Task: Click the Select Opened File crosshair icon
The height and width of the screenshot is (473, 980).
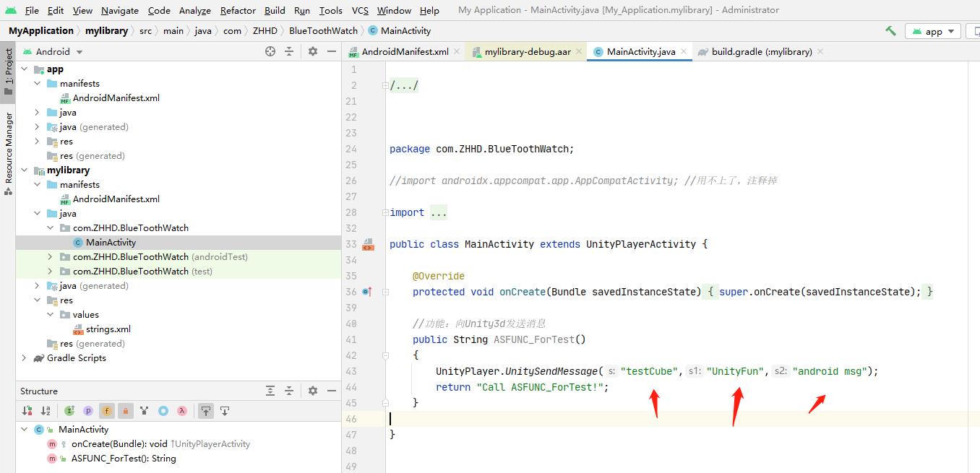Action: coord(270,51)
